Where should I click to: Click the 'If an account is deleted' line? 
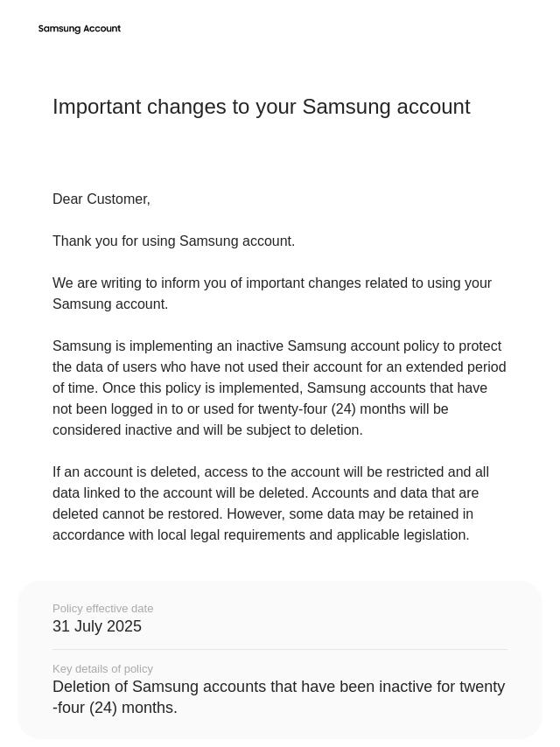pyautogui.click(x=270, y=471)
